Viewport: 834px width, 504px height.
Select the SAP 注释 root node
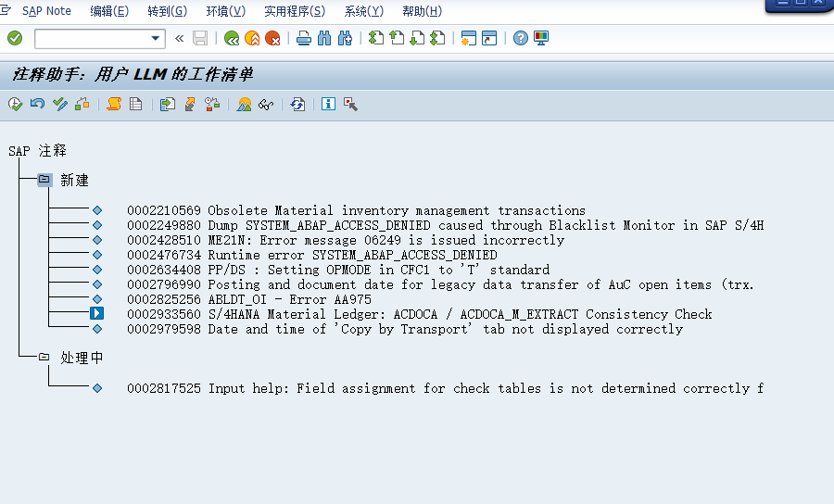[37, 151]
